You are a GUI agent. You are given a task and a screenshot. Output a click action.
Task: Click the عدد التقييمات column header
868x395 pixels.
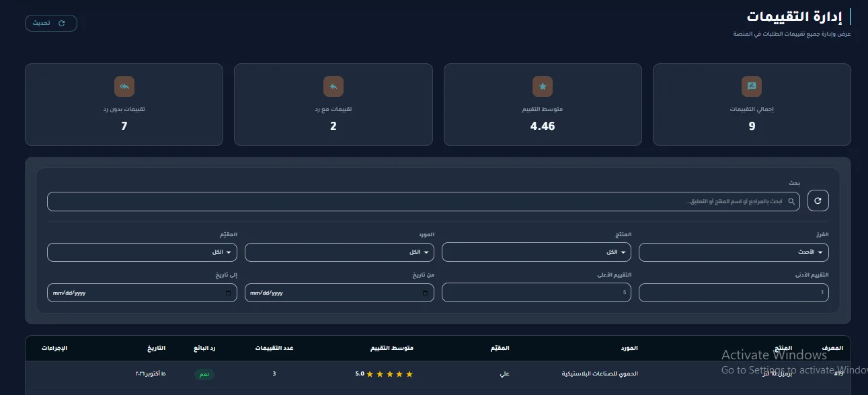point(274,348)
